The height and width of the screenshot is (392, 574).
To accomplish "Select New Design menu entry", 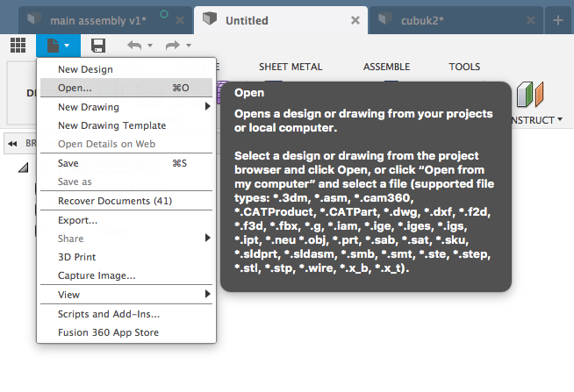I will [84, 69].
